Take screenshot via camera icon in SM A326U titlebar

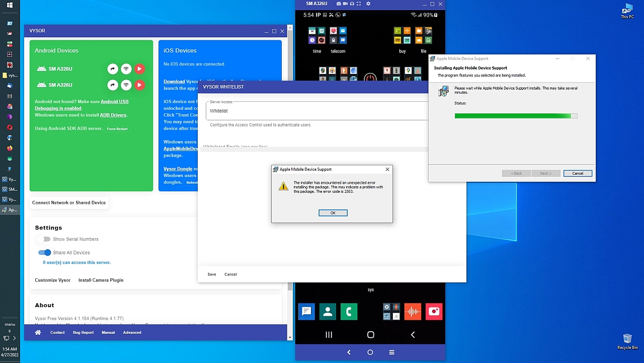[339, 4]
